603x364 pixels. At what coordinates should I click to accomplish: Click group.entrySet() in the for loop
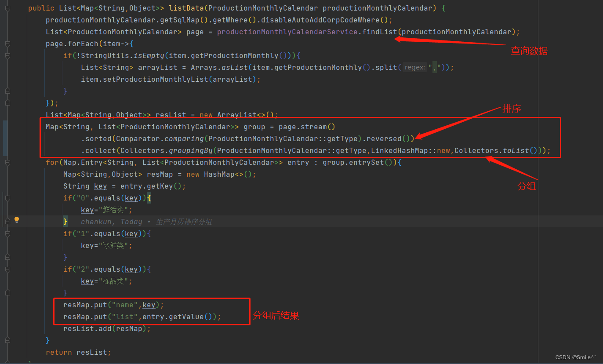357,163
